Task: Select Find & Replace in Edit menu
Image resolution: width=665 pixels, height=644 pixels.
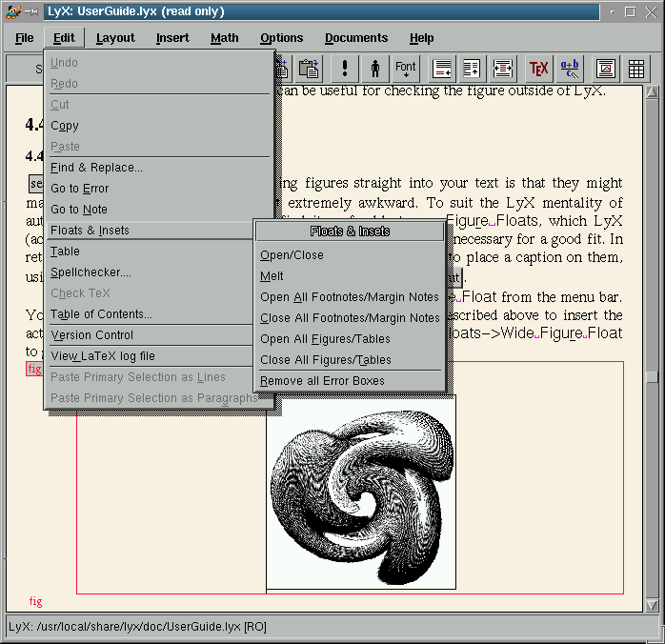Action: tap(96, 168)
